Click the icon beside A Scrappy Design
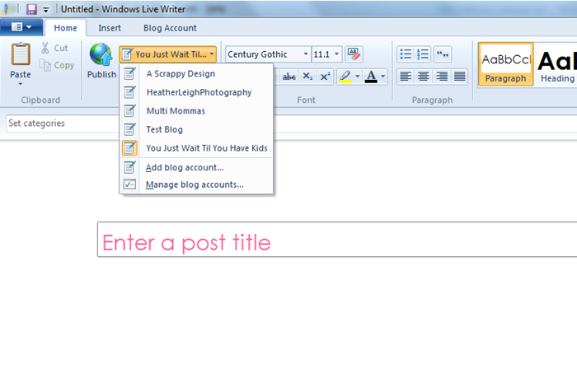 [x=129, y=73]
